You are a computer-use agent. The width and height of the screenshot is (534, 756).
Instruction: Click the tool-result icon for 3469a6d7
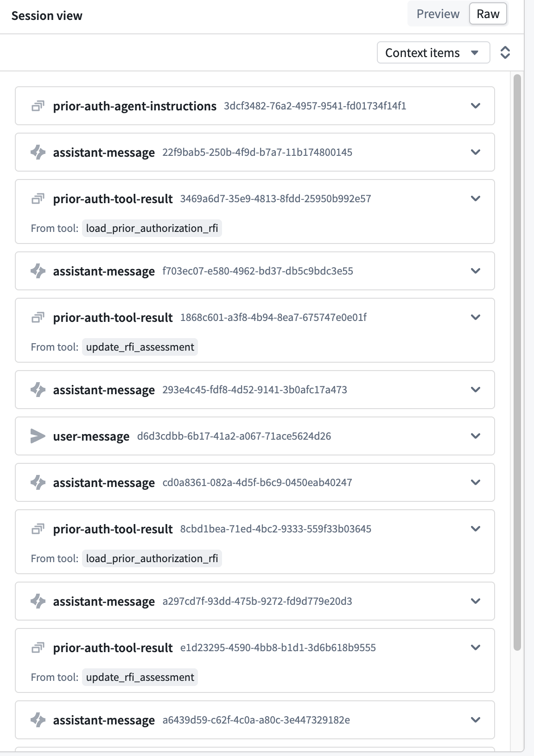(38, 199)
